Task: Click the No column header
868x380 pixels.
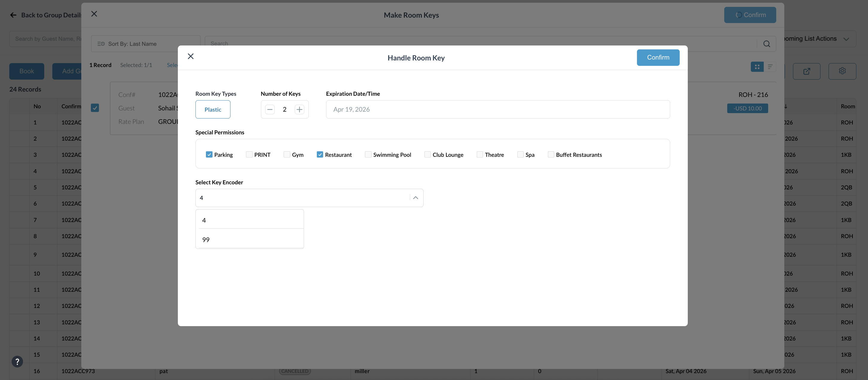Action: coord(37,106)
